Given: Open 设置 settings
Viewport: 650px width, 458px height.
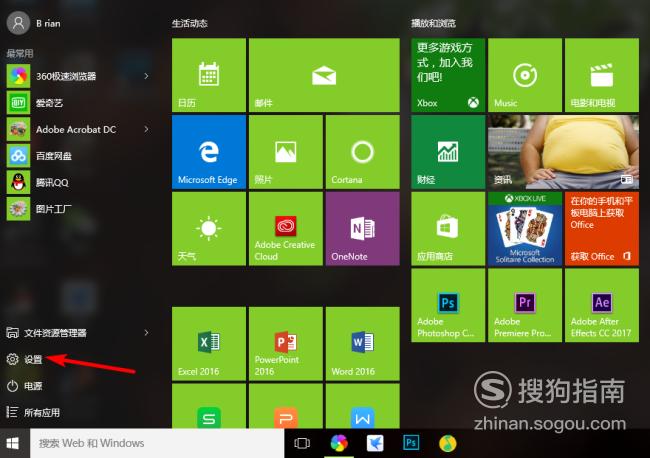Looking at the screenshot, I should point(24,359).
